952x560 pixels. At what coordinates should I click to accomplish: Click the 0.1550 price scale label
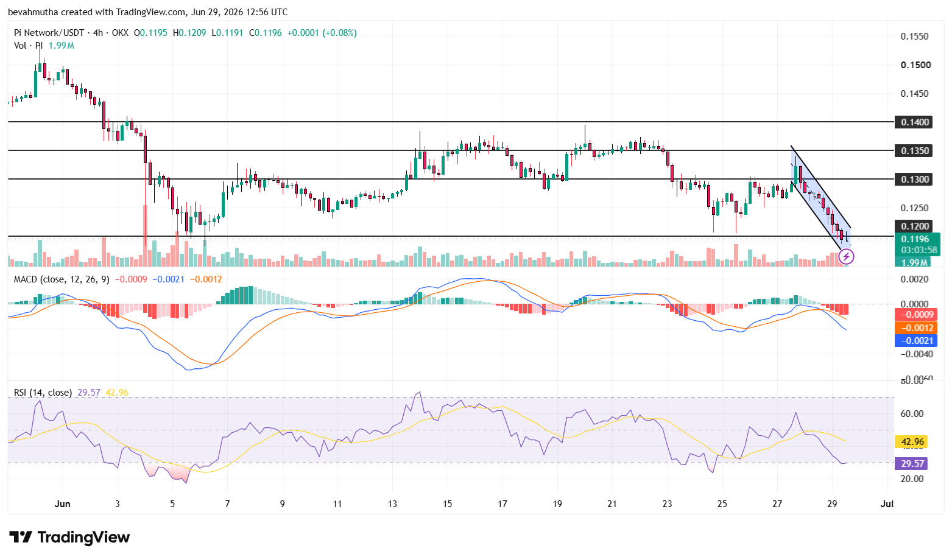[915, 37]
